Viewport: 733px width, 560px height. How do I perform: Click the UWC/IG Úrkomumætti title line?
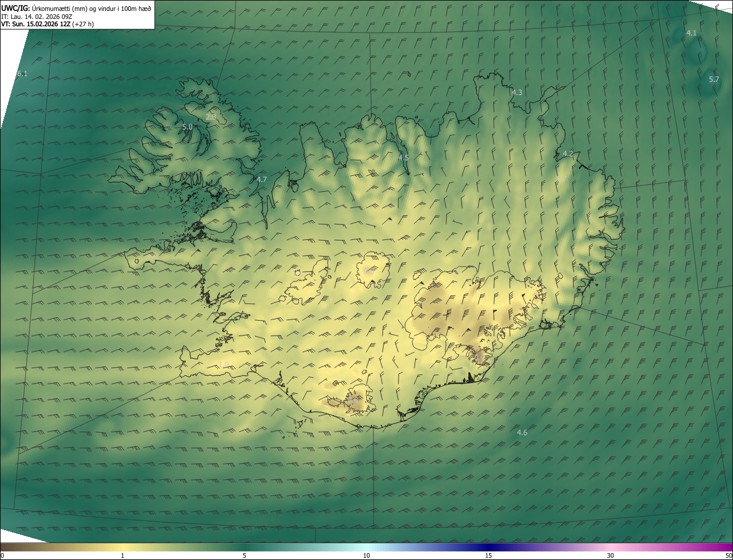point(77,8)
